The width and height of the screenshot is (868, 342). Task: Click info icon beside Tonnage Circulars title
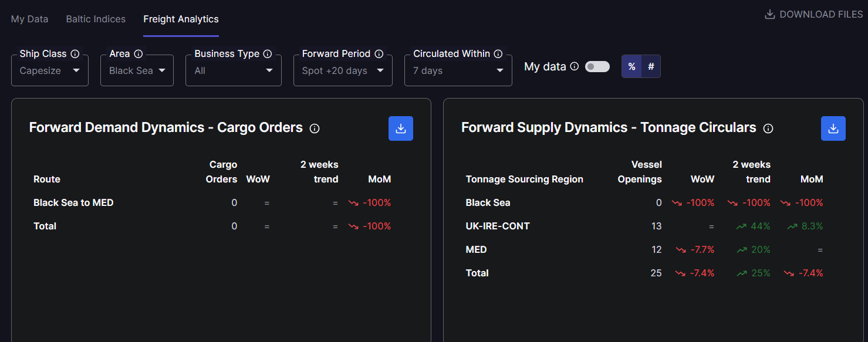tap(768, 128)
